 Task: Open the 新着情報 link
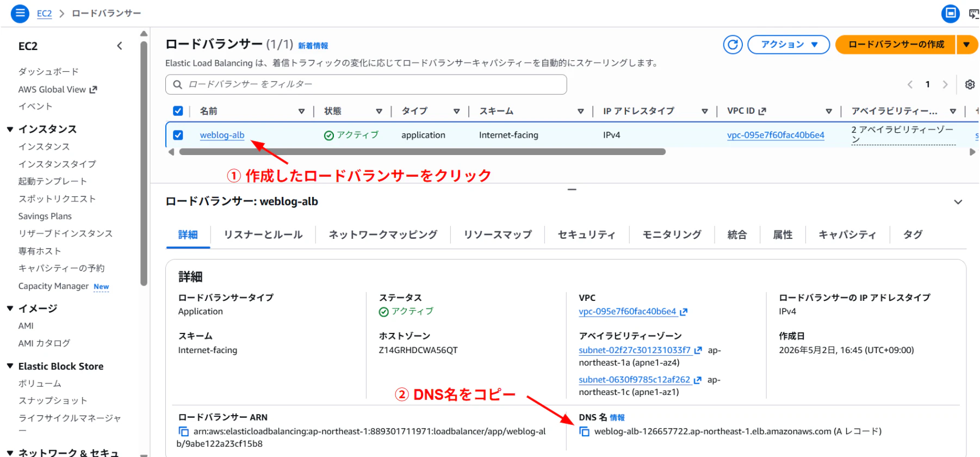(x=313, y=46)
